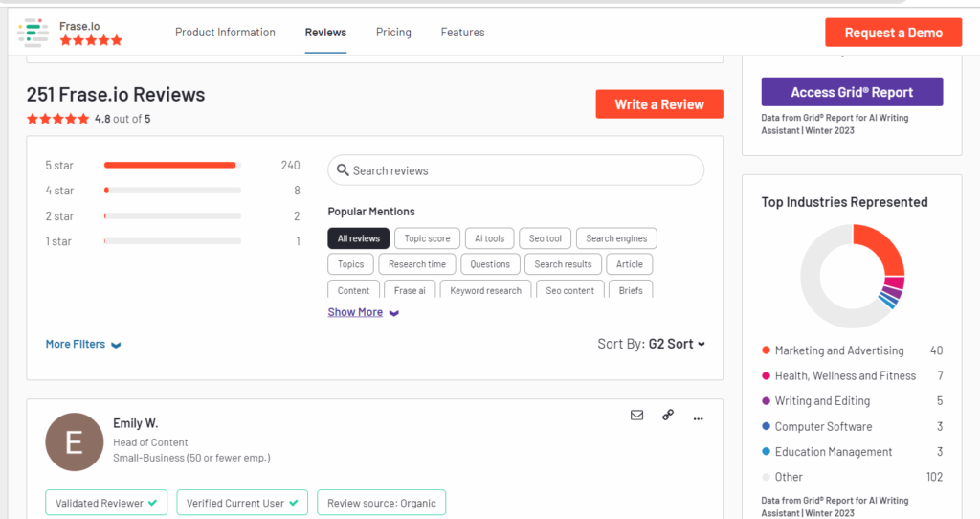Click the Top Industries donut chart
Viewport: 980px width, 519px height.
pos(852,276)
